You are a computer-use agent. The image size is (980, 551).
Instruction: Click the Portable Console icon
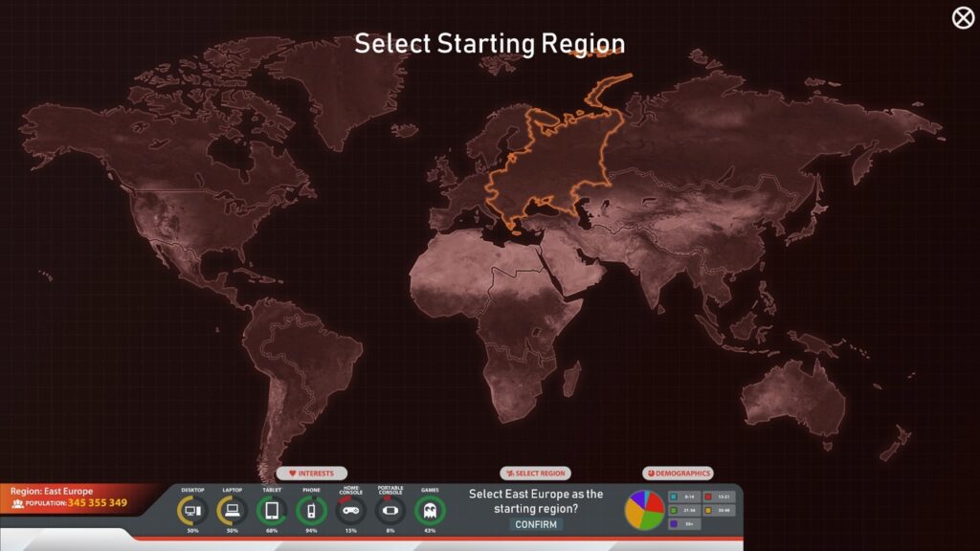click(390, 510)
